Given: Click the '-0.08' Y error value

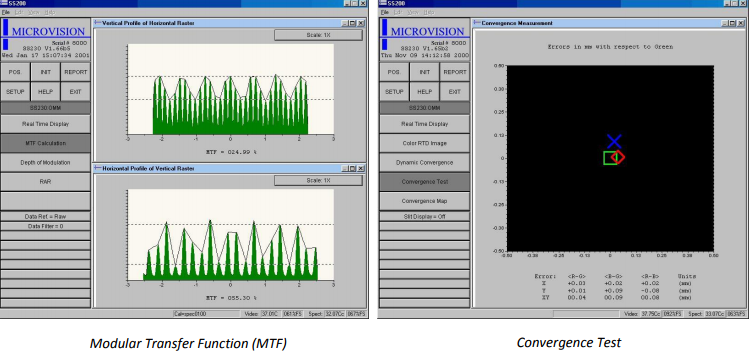Looking at the screenshot, I should (x=650, y=290).
